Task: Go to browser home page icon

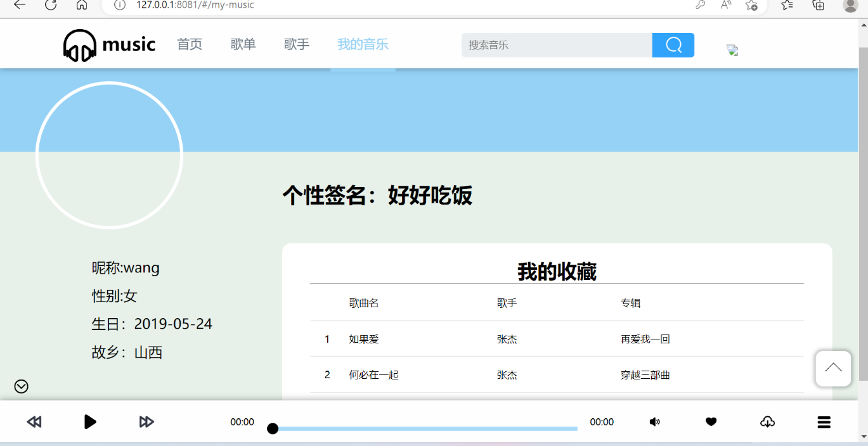Action: point(81,5)
